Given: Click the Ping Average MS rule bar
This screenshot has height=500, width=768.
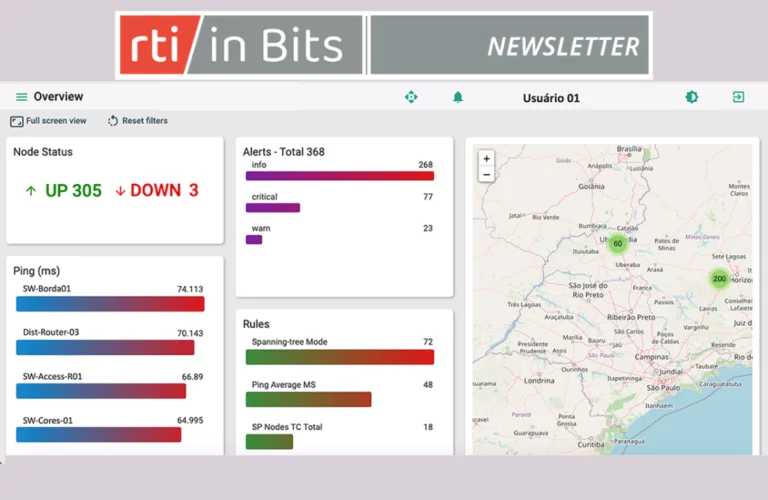Looking at the screenshot, I should click(311, 399).
